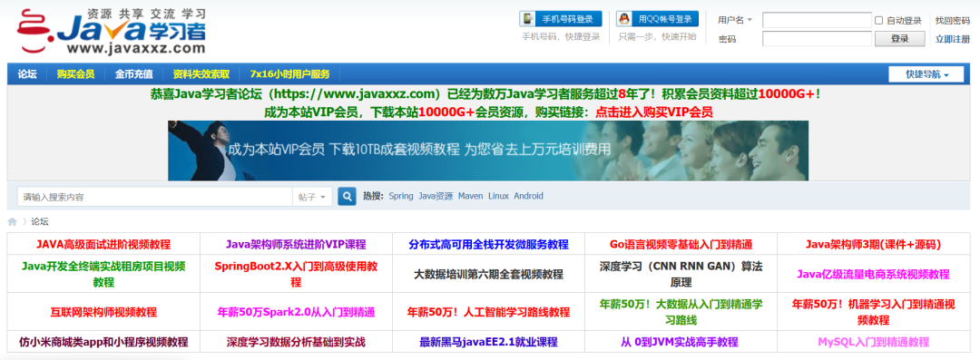Viewport: 980px width, 360px height.
Task: Click hot search term Maven
Action: [x=471, y=196]
